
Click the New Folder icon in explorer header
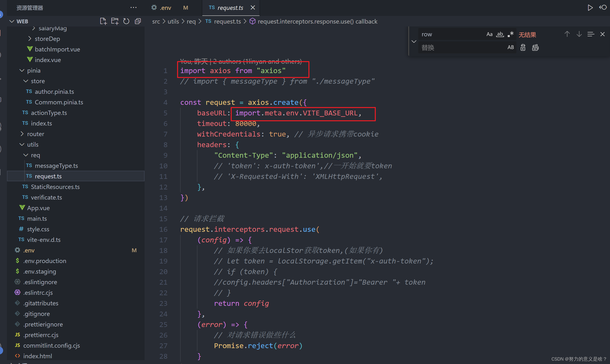coord(114,21)
